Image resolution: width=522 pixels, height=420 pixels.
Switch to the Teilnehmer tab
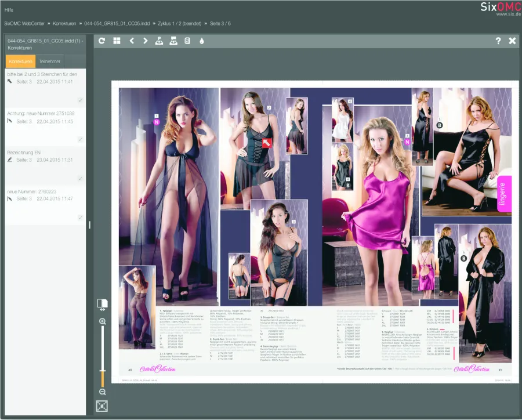pos(49,61)
